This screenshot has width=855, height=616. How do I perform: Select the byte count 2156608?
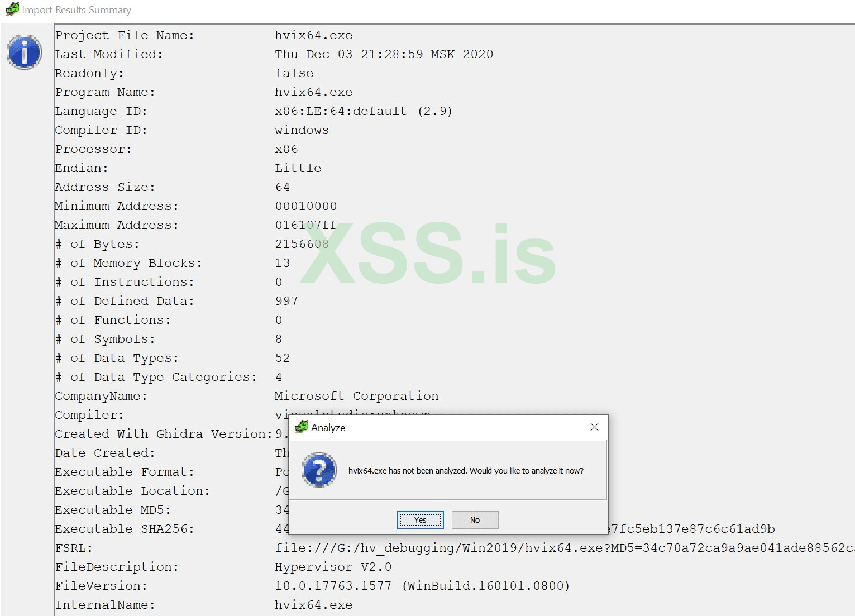(x=302, y=244)
